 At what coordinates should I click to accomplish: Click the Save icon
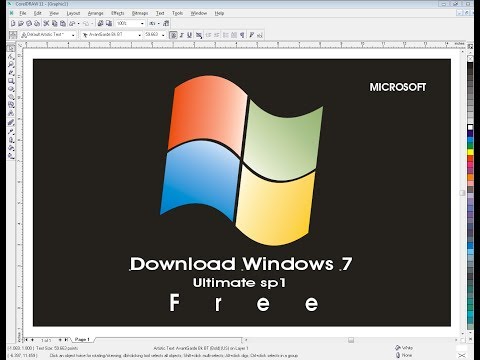(29, 23)
